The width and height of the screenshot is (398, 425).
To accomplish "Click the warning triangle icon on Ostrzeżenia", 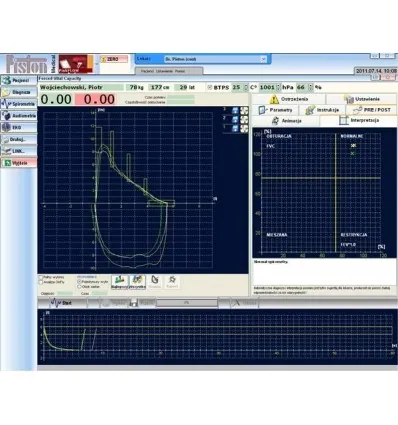I will pos(274,99).
